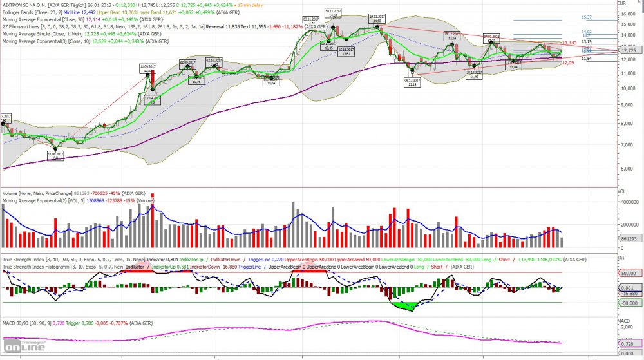This screenshot has width=644, height=360.
Task: Select Volume [None, Nein, PriceChange] legend
Action: pos(73,193)
